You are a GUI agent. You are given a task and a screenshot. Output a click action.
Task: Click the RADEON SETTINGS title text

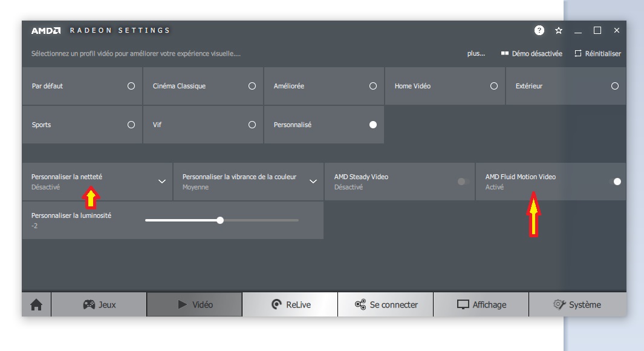coord(120,30)
